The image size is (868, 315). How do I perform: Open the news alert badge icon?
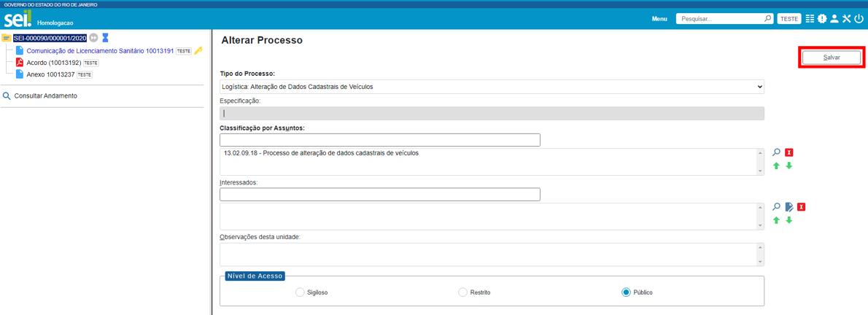822,19
